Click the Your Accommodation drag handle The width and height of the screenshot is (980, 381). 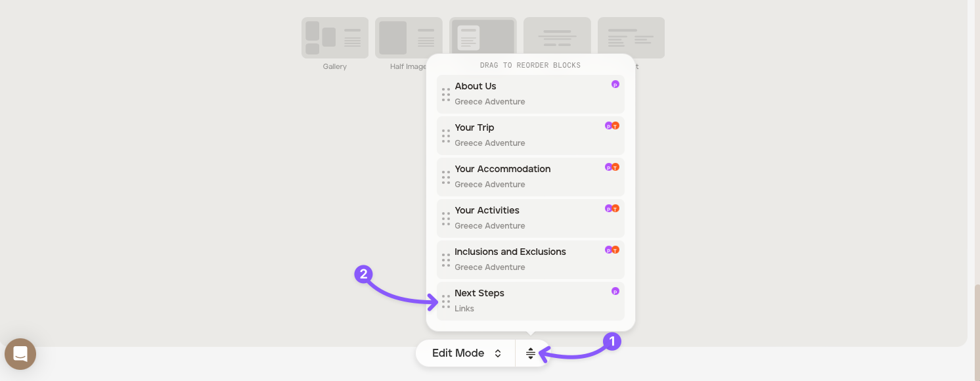pyautogui.click(x=446, y=177)
